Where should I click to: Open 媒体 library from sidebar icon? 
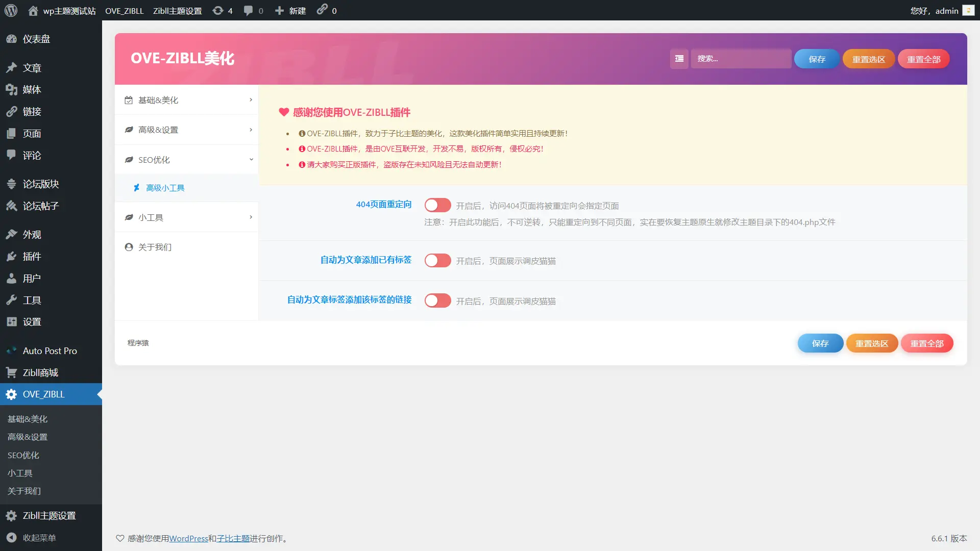pyautogui.click(x=12, y=90)
